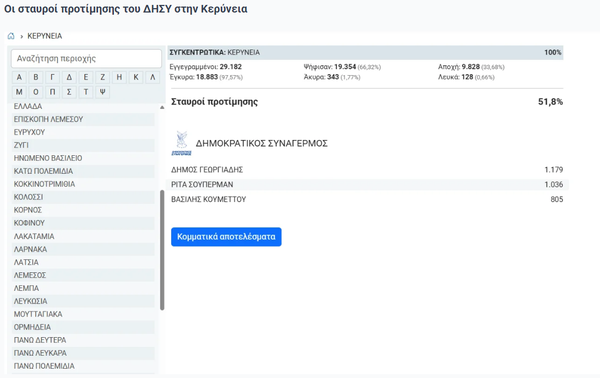The image size is (600, 378).
Task: Select ΛΑΤΣΙΑ area
Action: [x=83, y=262]
